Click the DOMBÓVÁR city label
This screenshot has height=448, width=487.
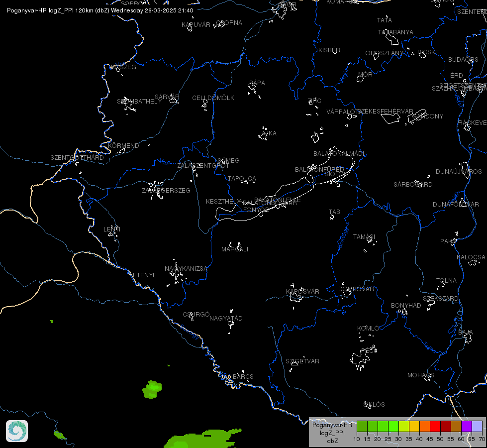pyautogui.click(x=356, y=289)
